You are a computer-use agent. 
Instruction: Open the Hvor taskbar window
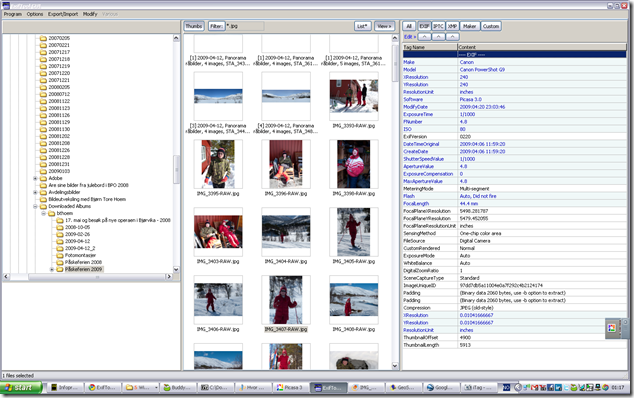253,387
